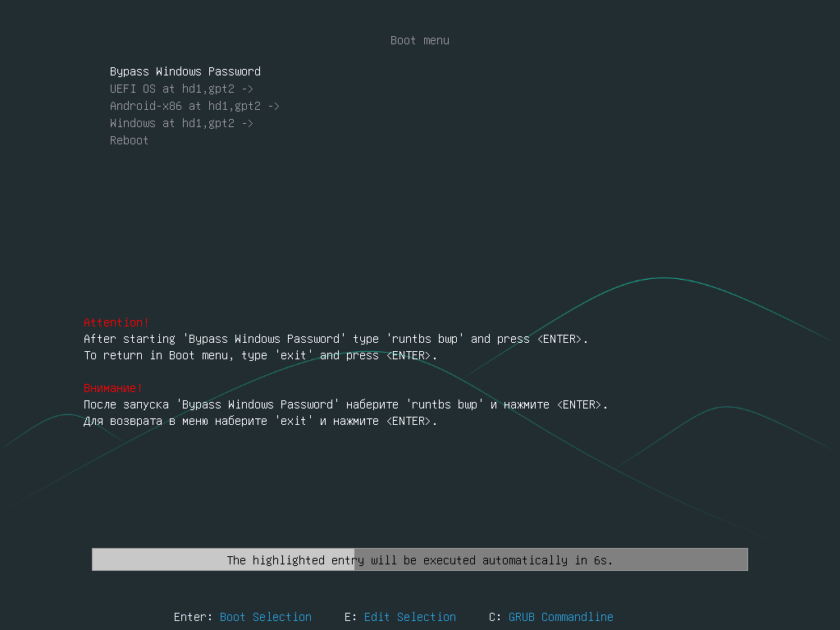This screenshot has width=840, height=630.
Task: Select the Bypass Windows Password entry
Action: point(185,72)
